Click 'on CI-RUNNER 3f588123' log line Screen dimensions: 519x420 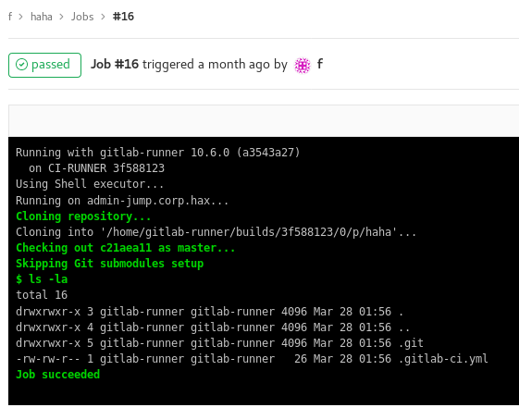(96, 168)
